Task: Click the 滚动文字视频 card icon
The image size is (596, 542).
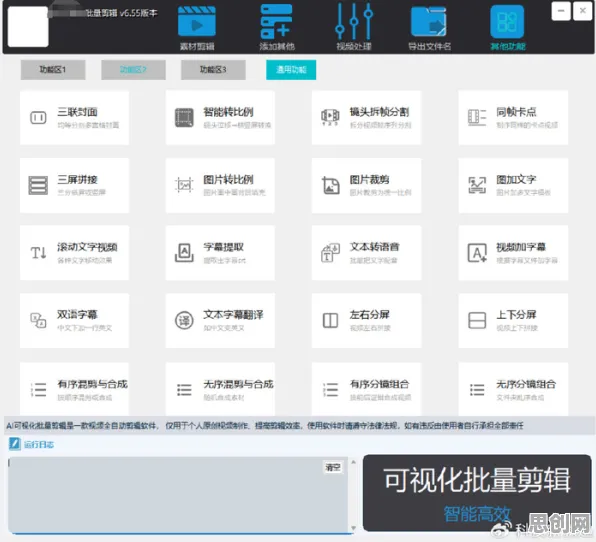Action: coord(38,253)
